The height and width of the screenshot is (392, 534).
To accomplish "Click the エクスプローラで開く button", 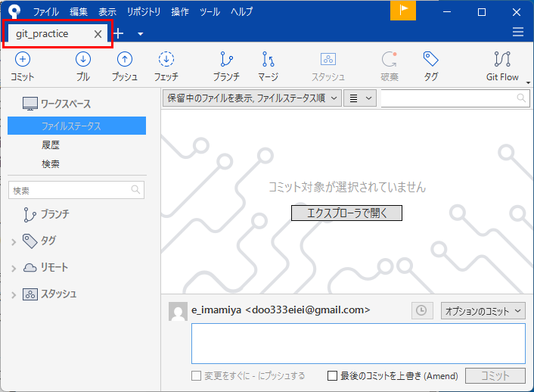I will point(346,213).
